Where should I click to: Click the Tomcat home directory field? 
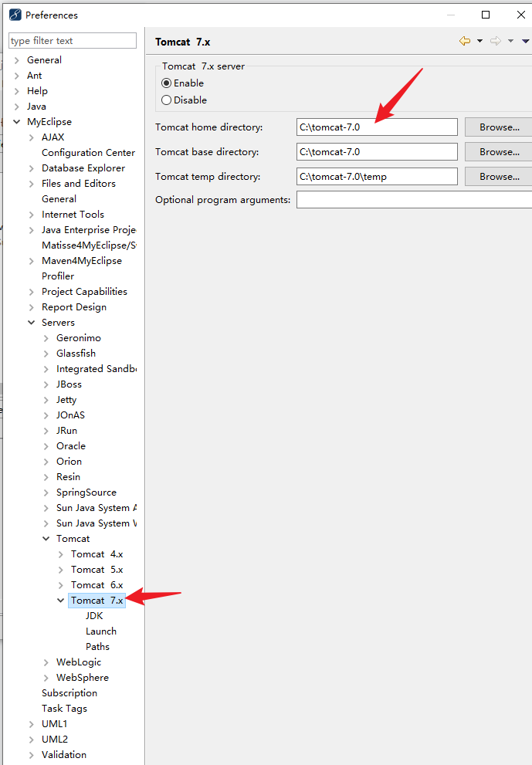tap(377, 127)
